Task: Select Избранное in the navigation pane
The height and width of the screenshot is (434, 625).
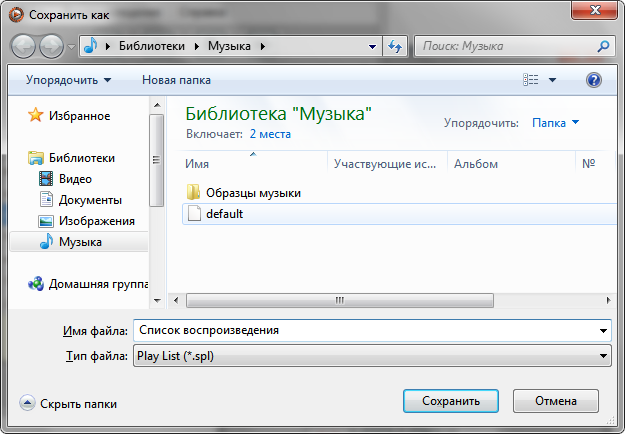Action: coord(79,116)
